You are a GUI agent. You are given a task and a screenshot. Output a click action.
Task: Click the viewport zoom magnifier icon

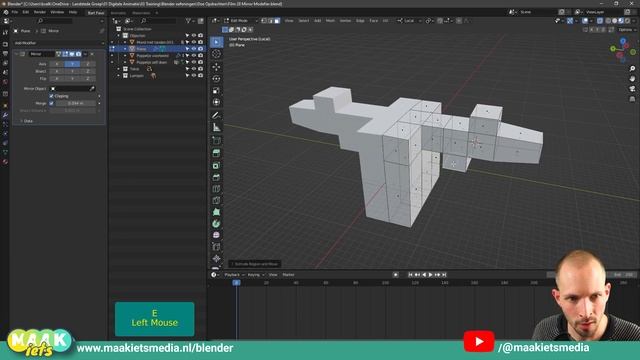(632, 69)
